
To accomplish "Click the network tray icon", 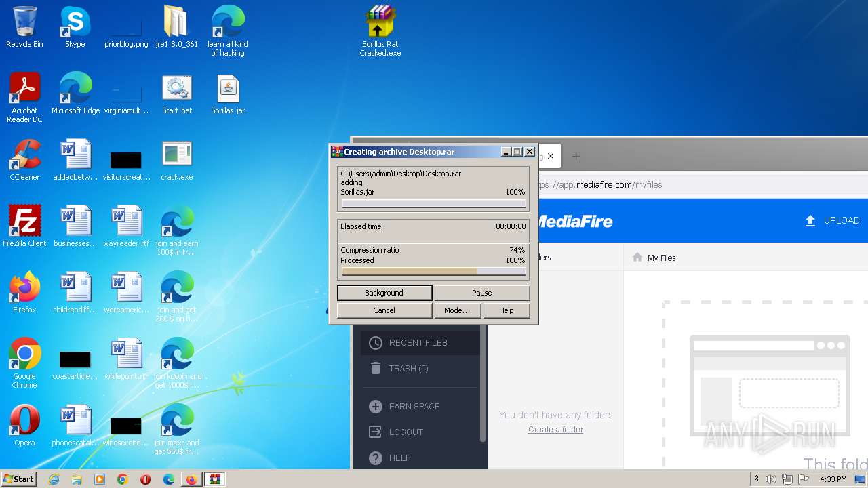I will point(787,479).
